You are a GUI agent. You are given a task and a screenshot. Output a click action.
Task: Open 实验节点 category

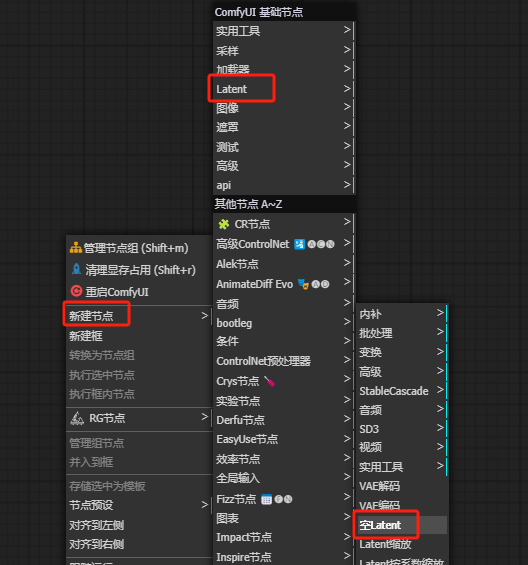pos(284,401)
